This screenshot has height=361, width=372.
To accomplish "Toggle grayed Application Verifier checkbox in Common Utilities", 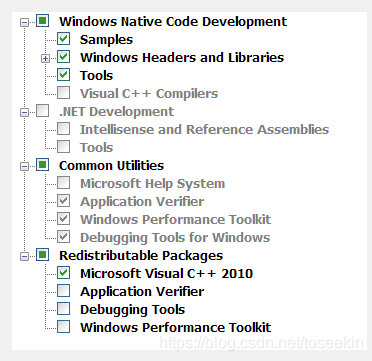I will point(63,201).
